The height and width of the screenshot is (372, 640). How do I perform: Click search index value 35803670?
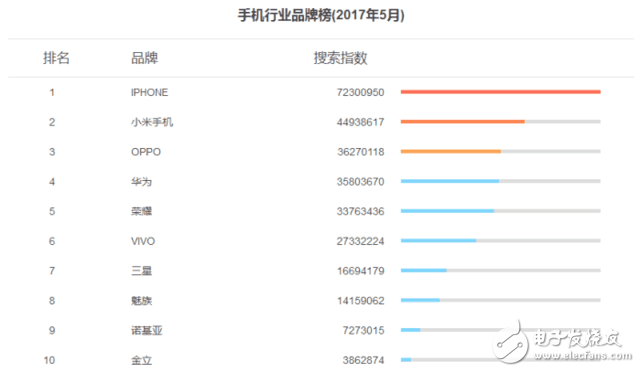360,182
